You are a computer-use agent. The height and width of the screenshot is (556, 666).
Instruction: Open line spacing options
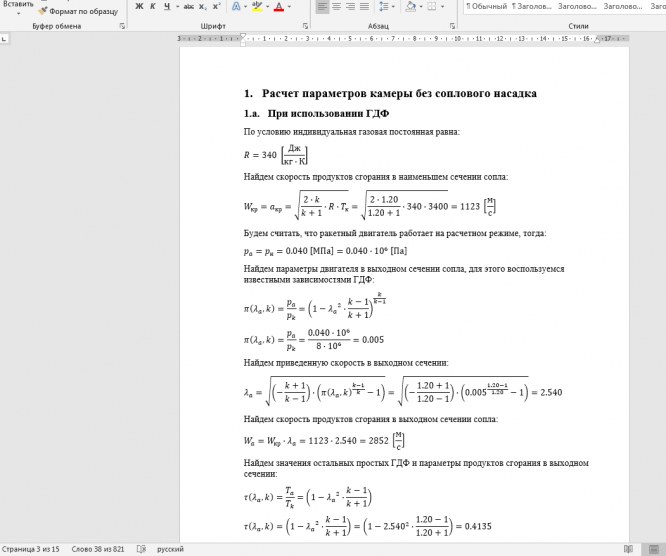384,6
